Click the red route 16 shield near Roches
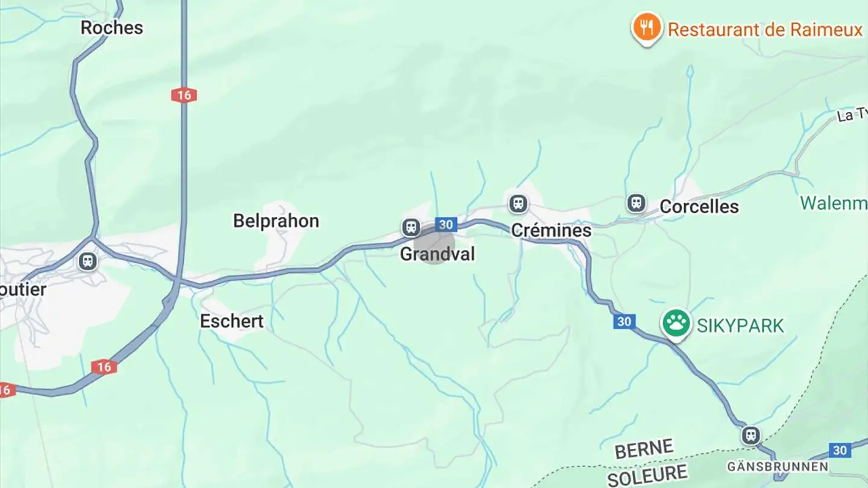The width and height of the screenshot is (868, 488). 184,95
